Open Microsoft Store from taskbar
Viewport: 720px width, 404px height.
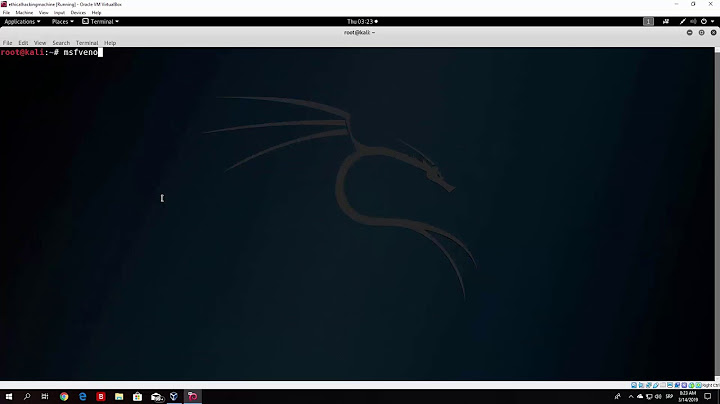137,396
